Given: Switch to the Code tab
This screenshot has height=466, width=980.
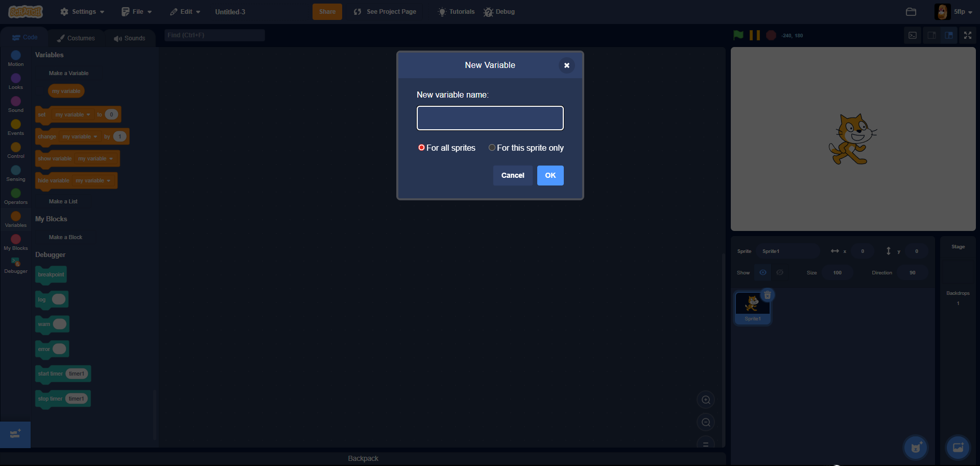Looking at the screenshot, I should coord(25,37).
